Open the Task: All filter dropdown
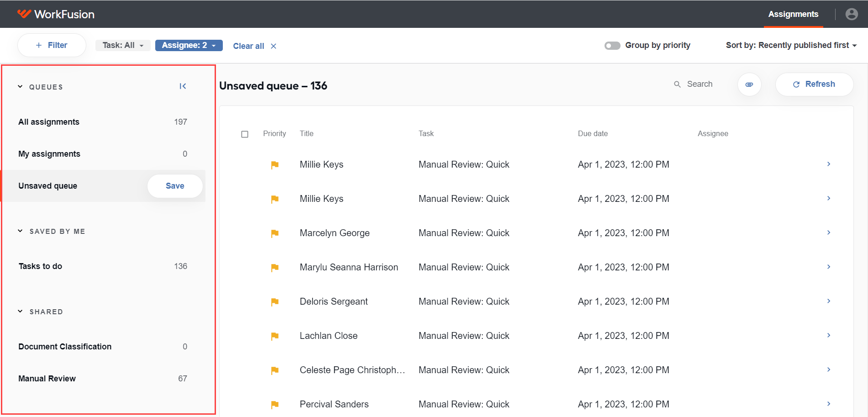Viewport: 868px width, 417px height. coord(123,45)
